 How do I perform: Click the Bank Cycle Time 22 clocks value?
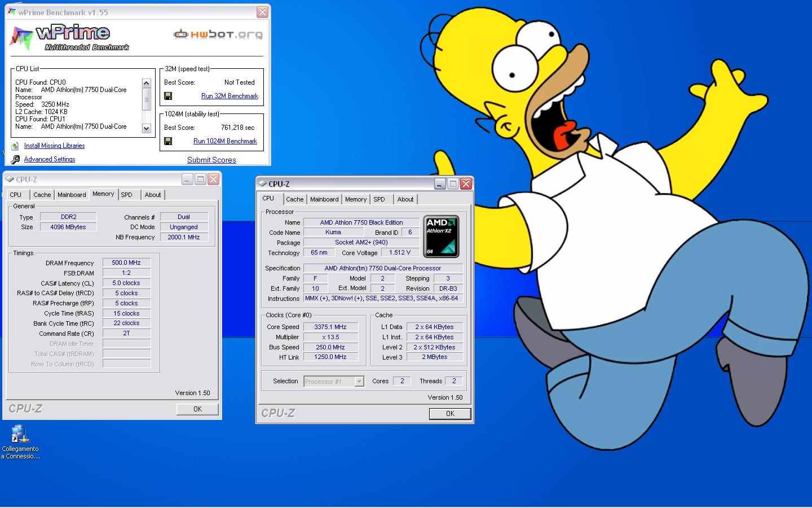(126, 323)
